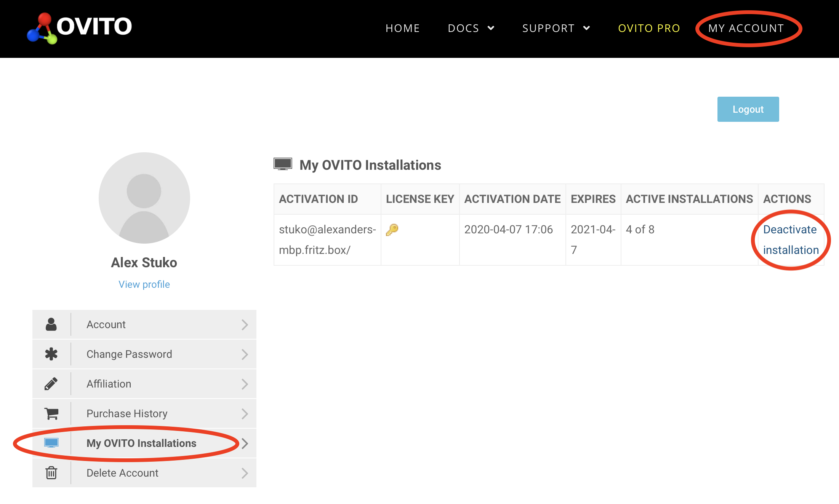Image resolution: width=839 pixels, height=504 pixels.
Task: Click the Deactivate installation link
Action: [x=790, y=240]
